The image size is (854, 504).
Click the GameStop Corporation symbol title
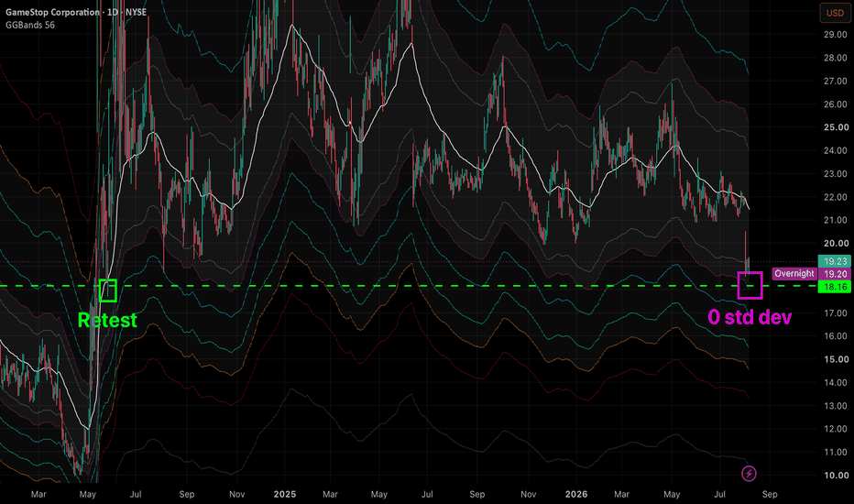coord(53,12)
